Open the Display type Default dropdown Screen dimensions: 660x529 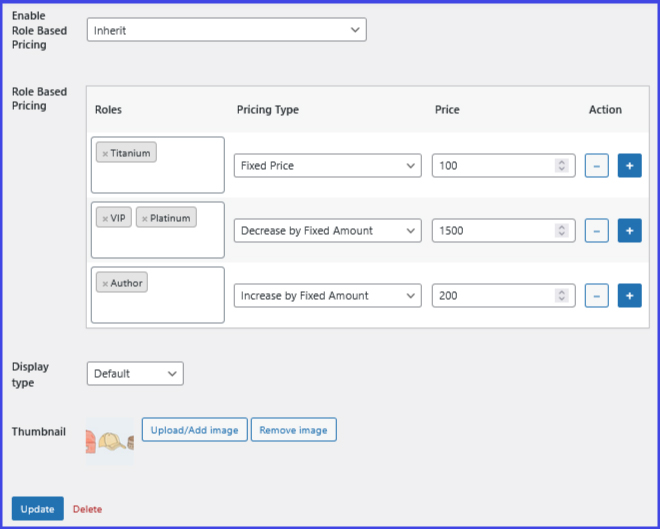pos(135,374)
